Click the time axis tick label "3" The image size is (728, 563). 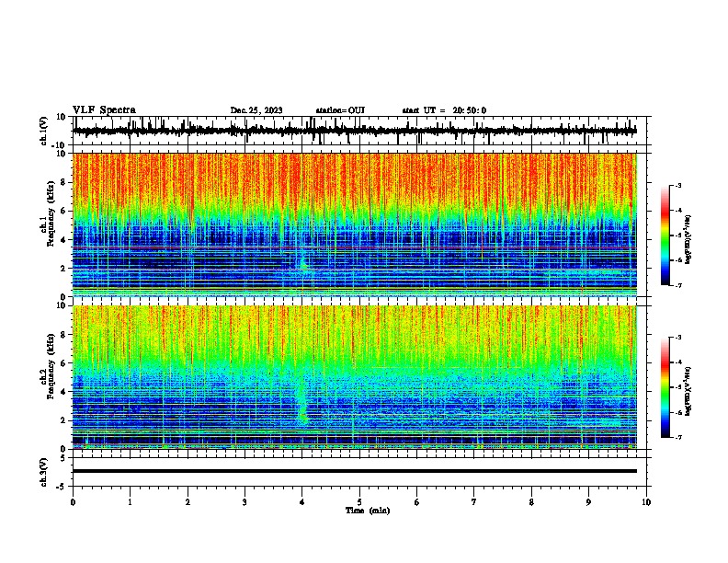(x=245, y=502)
